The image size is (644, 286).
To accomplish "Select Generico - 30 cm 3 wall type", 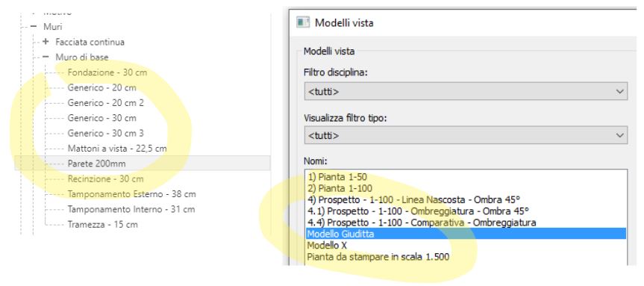I will pos(105,133).
